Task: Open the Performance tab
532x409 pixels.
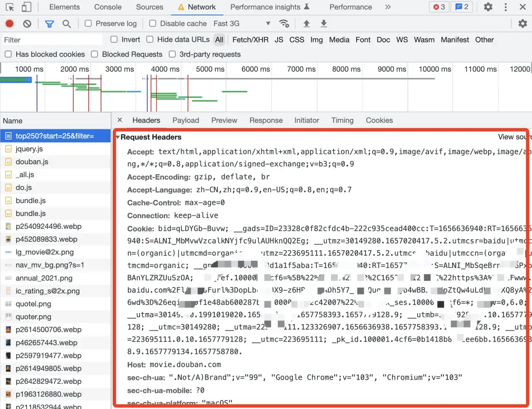Action: tap(351, 7)
